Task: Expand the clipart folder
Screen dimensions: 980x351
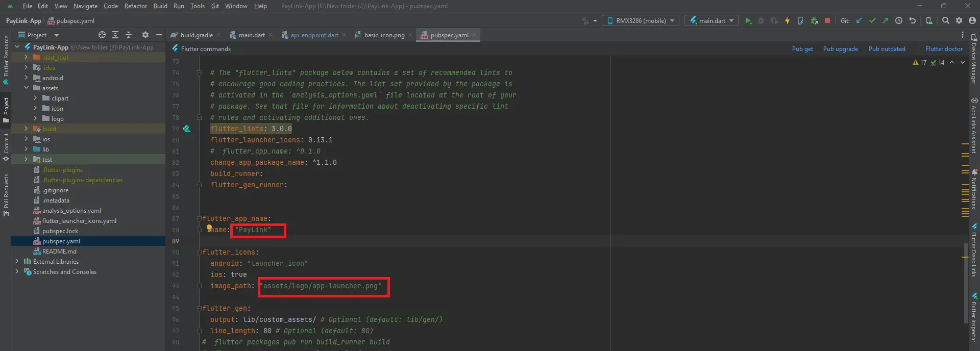Action: pos(35,98)
